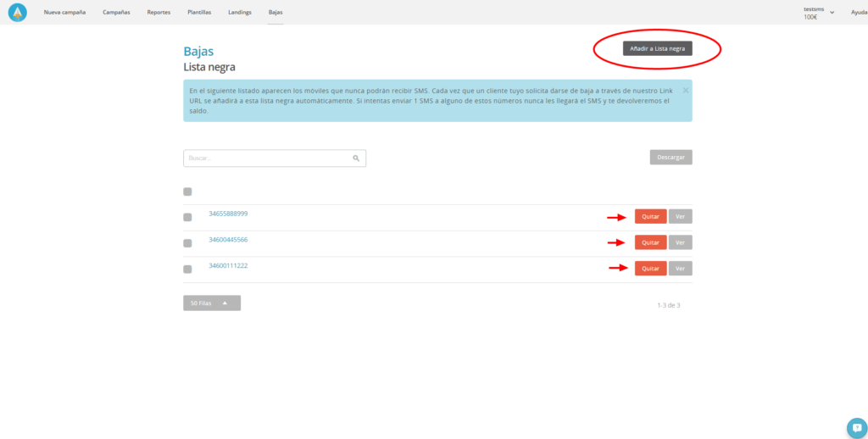
Task: Click the app logo in top-left corner
Action: [x=18, y=13]
